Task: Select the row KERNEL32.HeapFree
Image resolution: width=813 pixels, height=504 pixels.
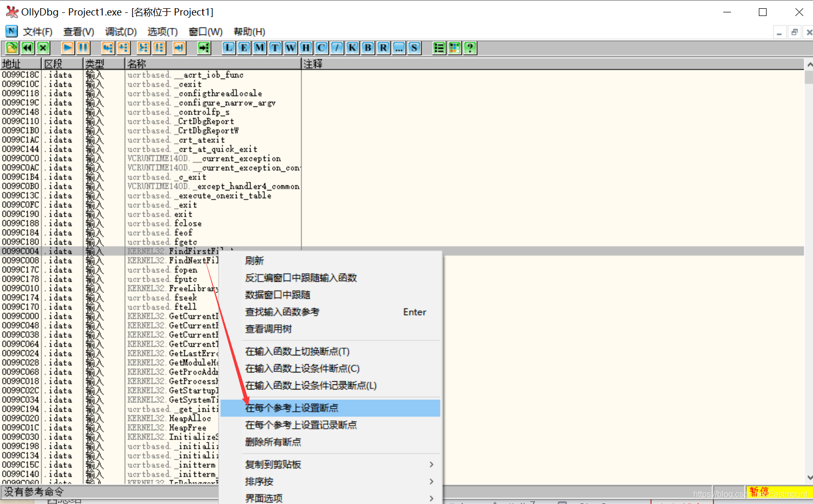Action: [109, 428]
